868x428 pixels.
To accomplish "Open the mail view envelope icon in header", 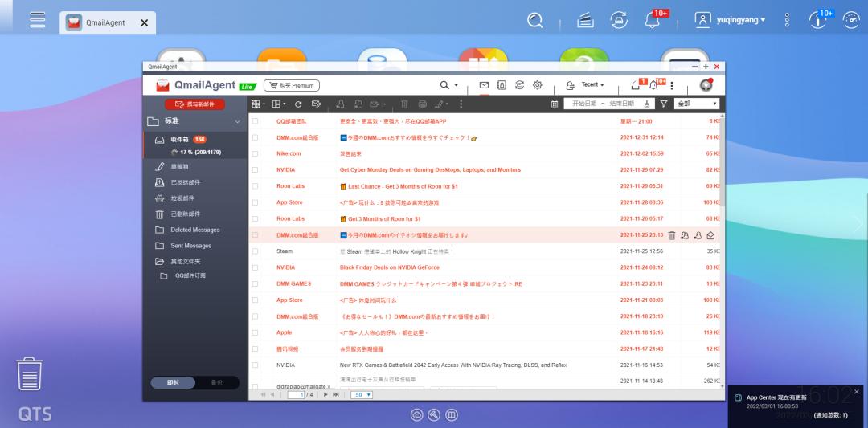I will click(x=484, y=85).
